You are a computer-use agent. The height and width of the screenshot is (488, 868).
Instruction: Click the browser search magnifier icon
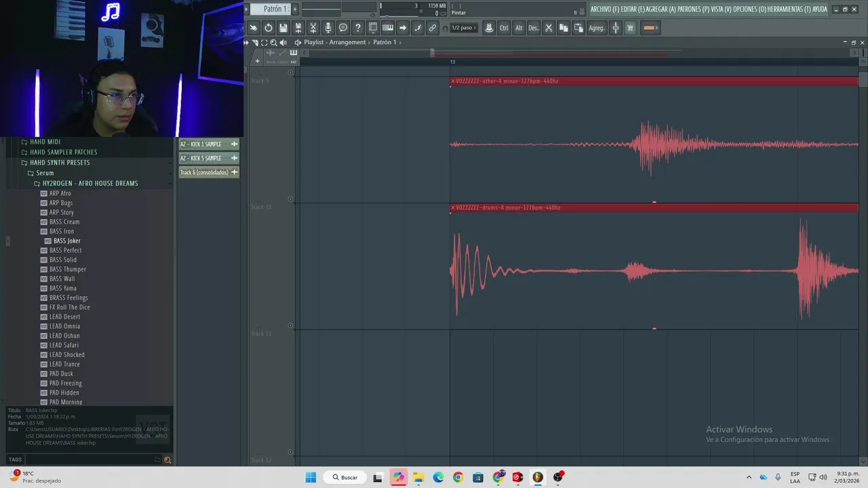point(167,460)
